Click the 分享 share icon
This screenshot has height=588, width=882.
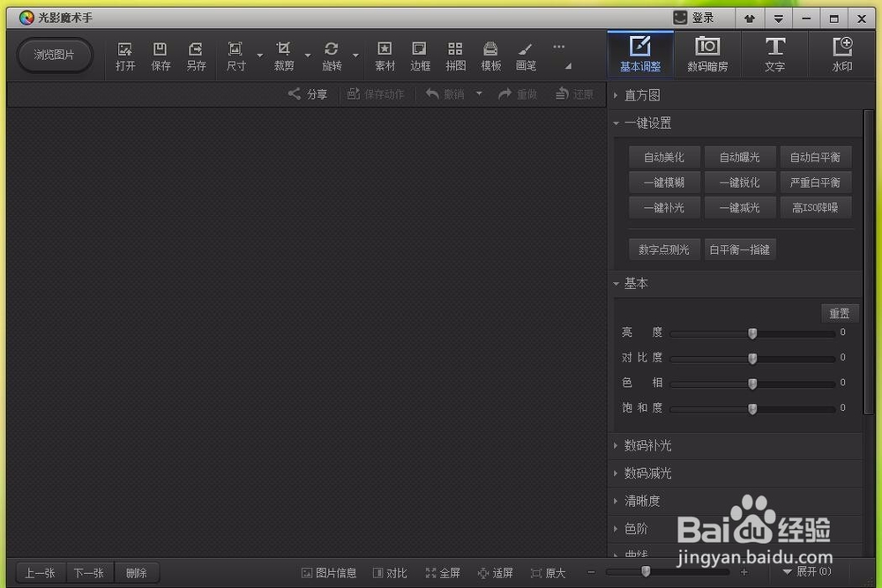pos(307,93)
